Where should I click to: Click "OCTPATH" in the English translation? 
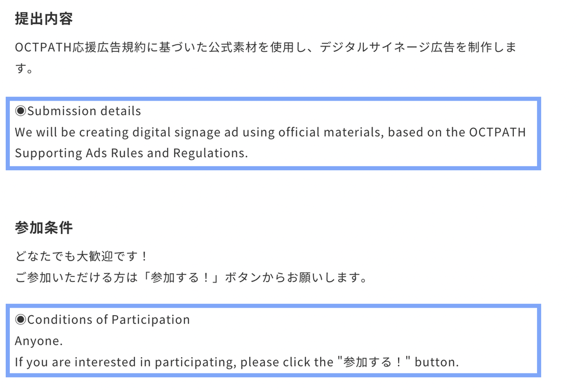pos(498,132)
